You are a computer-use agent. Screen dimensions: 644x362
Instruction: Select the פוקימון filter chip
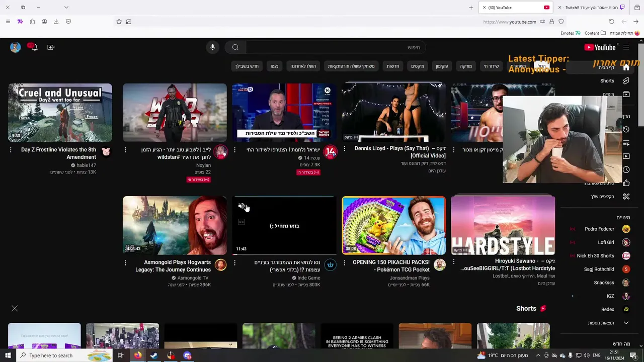(442, 66)
